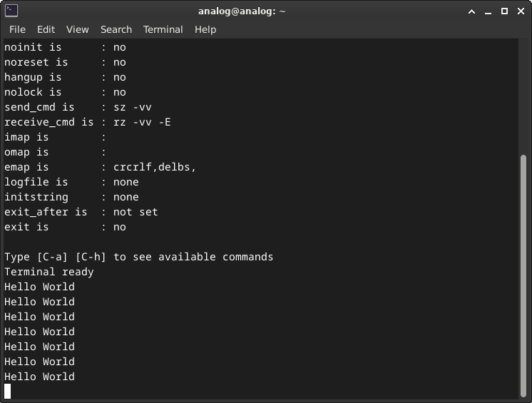Image resolution: width=532 pixels, height=403 pixels.
Task: Click the 'Terminal ready' line
Action: [49, 272]
